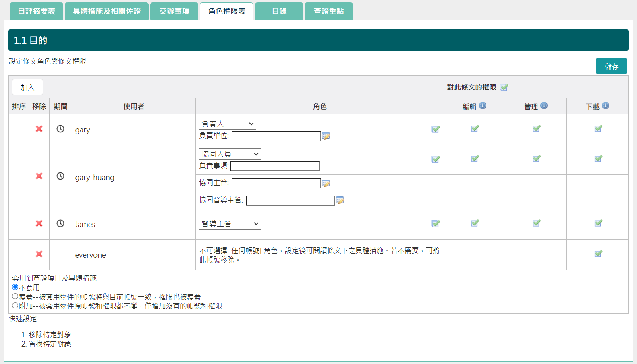This screenshot has height=364, width=637.
Task: Open picker icon beside 協同督導主管 field
Action: pyautogui.click(x=340, y=201)
